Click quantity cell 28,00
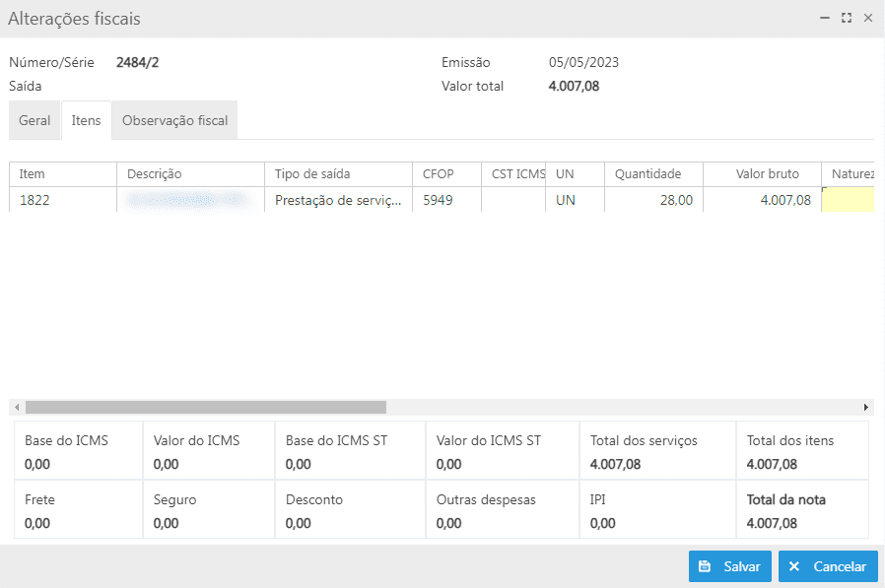The width and height of the screenshot is (885, 588). [653, 200]
